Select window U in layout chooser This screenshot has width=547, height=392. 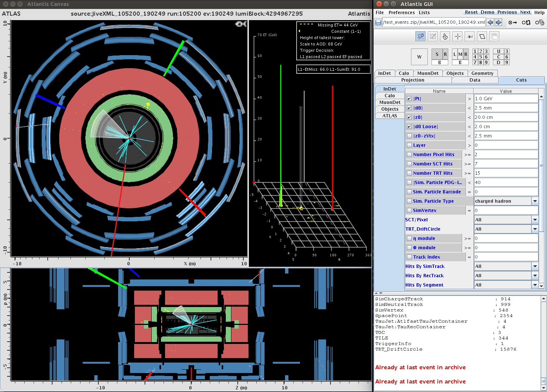pyautogui.click(x=499, y=51)
